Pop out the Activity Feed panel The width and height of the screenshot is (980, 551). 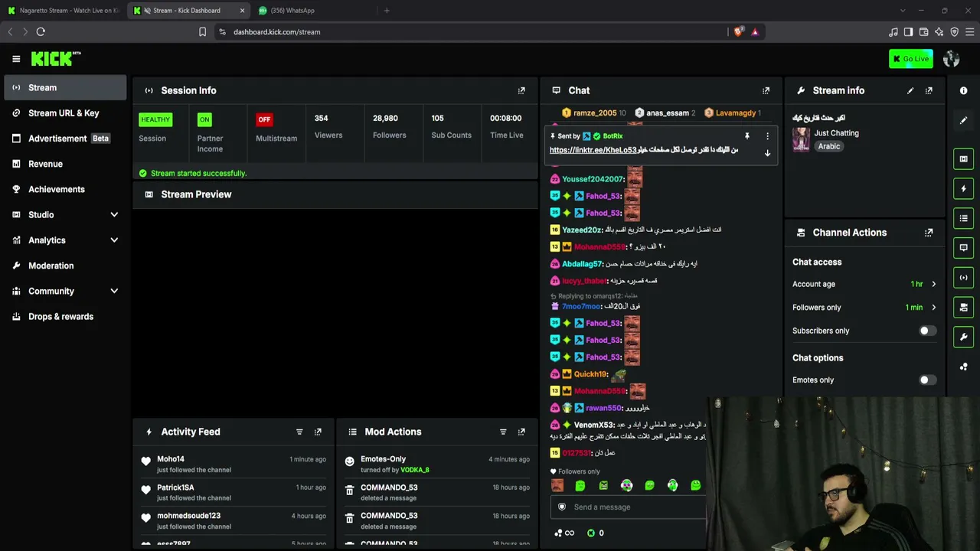point(318,432)
